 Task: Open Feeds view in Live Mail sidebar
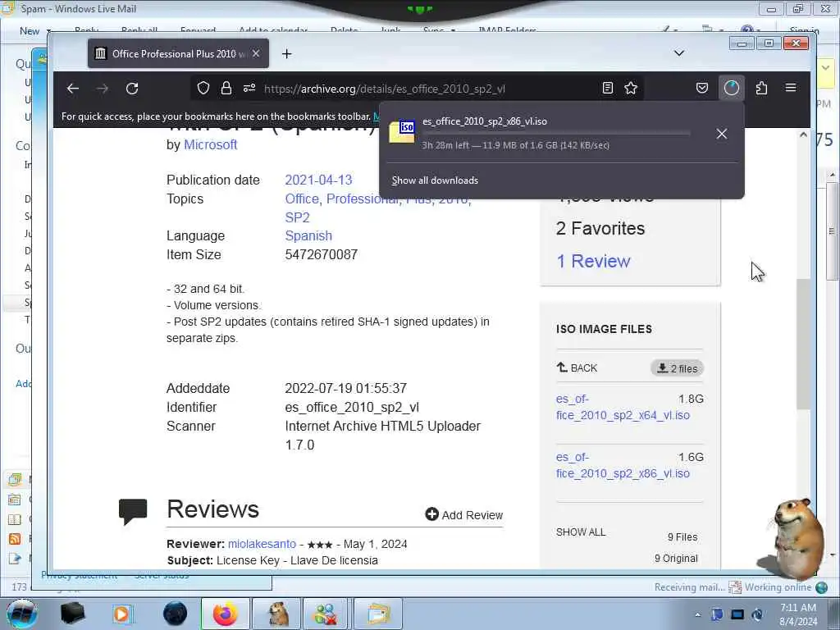click(x=15, y=539)
